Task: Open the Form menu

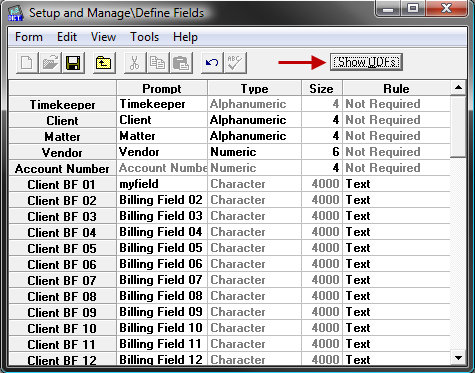Action: tap(29, 37)
